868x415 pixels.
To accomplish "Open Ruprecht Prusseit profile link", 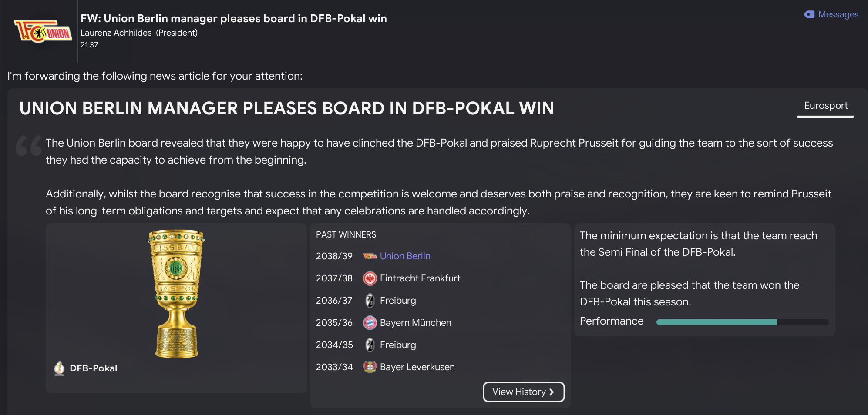I will (x=574, y=143).
